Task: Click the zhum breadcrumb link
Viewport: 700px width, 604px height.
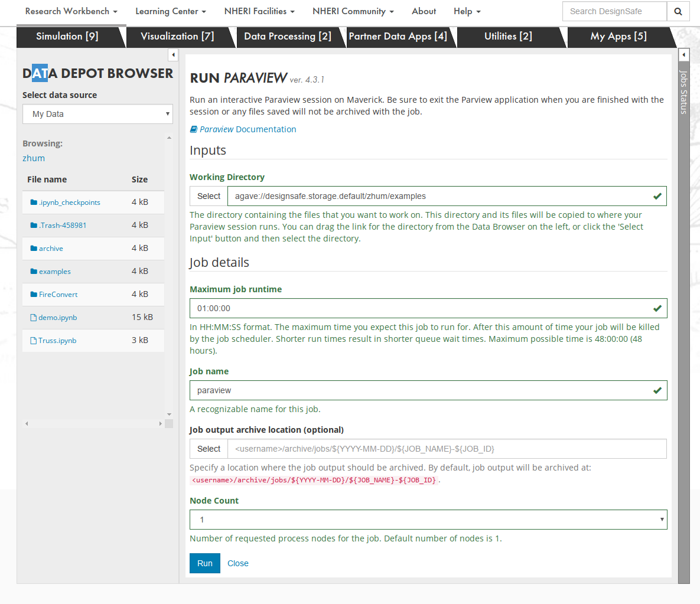Action: 34,158
